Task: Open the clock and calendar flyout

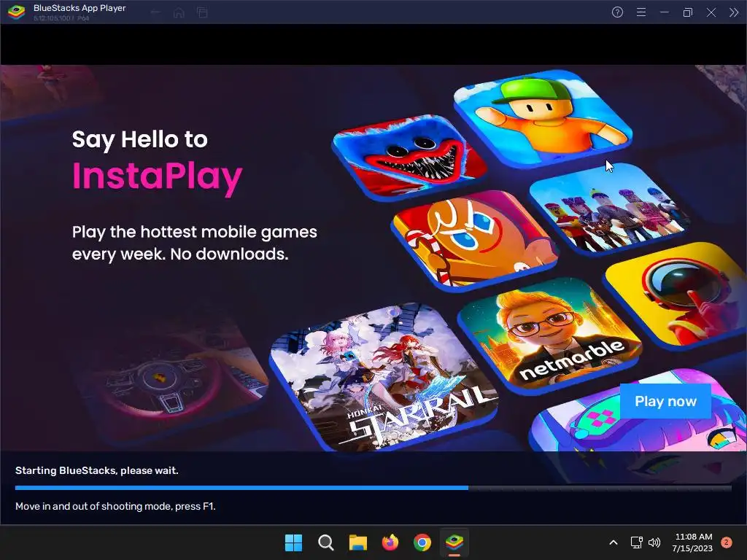Action: click(692, 542)
